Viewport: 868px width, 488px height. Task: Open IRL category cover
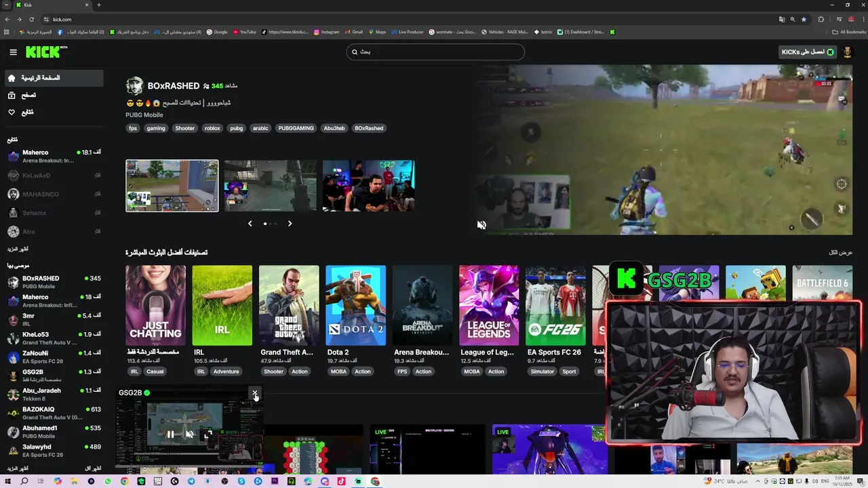222,305
